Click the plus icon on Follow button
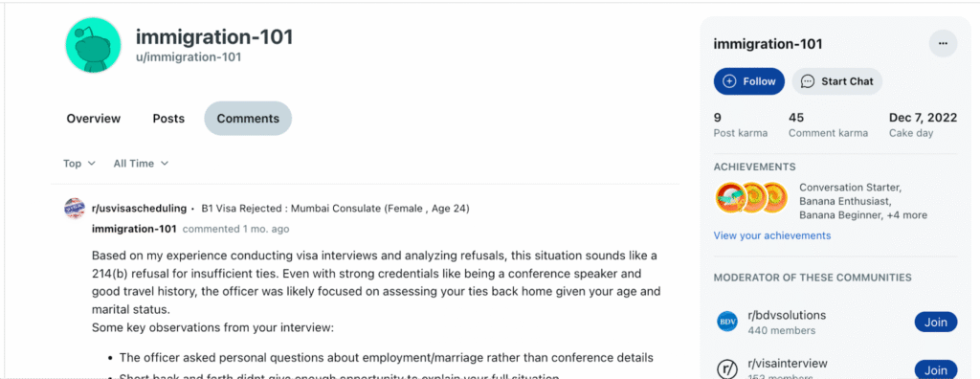Image resolution: width=980 pixels, height=379 pixels. coord(728,81)
